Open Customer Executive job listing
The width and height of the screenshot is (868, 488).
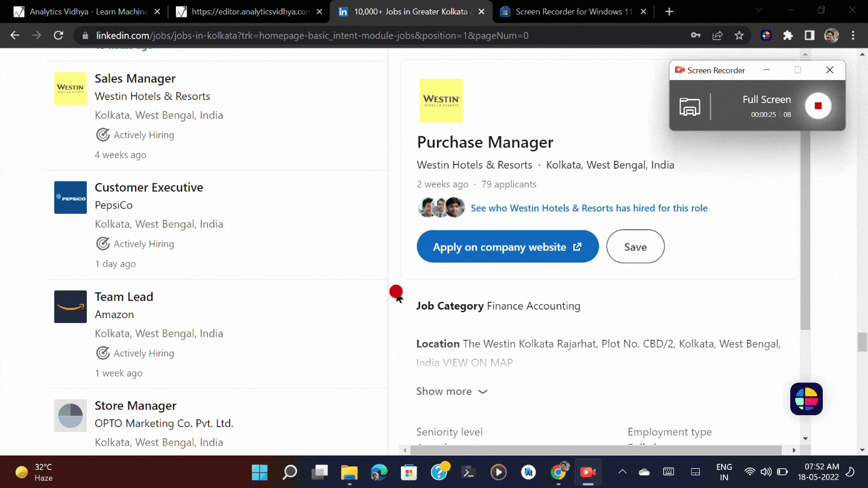click(x=149, y=187)
